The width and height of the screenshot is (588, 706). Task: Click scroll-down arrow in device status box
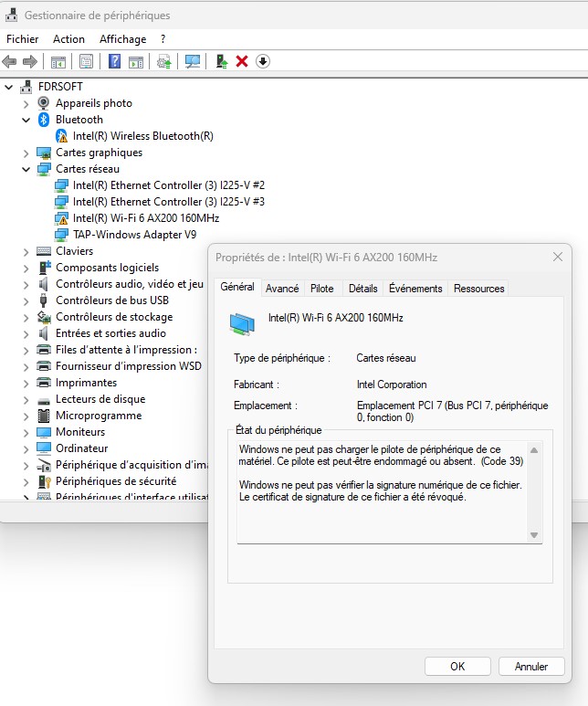point(534,535)
